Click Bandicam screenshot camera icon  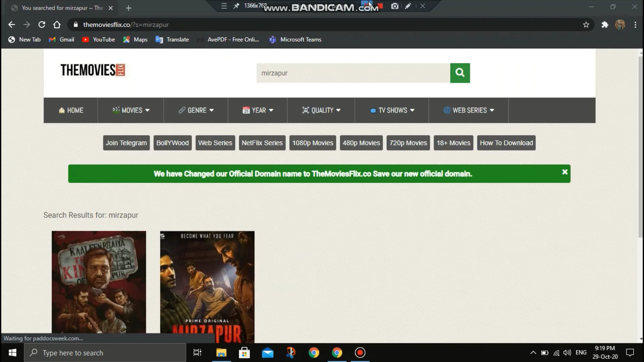pos(395,6)
